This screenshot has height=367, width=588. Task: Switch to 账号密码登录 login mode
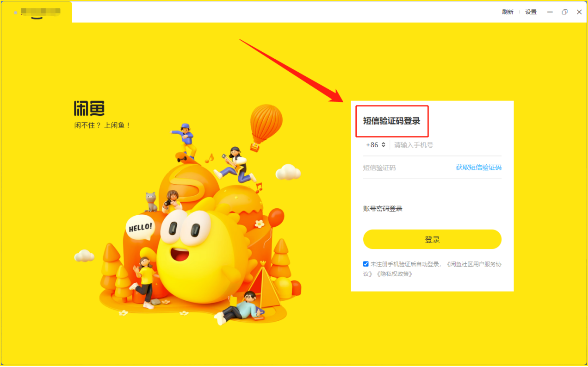(383, 209)
